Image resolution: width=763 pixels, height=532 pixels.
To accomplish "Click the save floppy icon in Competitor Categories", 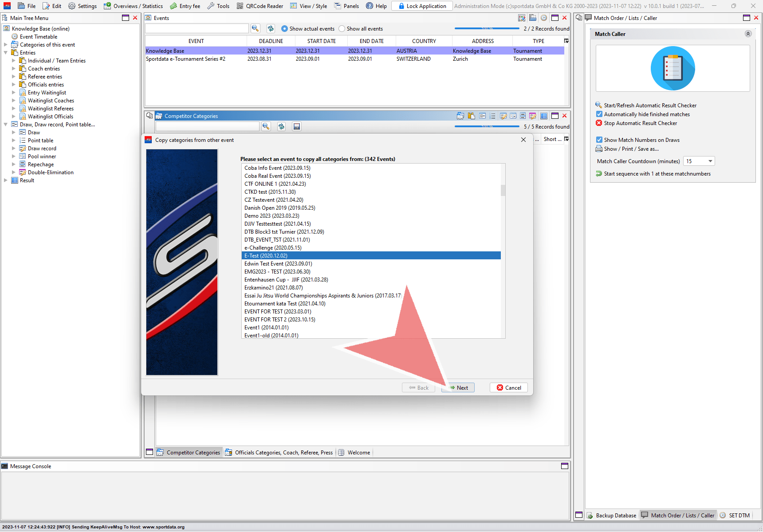I will pos(297,126).
